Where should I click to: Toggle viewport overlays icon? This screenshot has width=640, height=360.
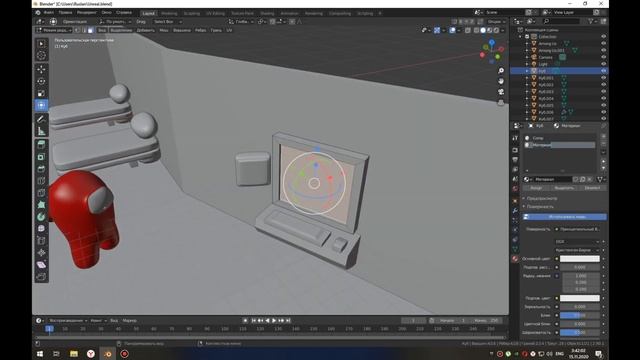[x=452, y=30]
